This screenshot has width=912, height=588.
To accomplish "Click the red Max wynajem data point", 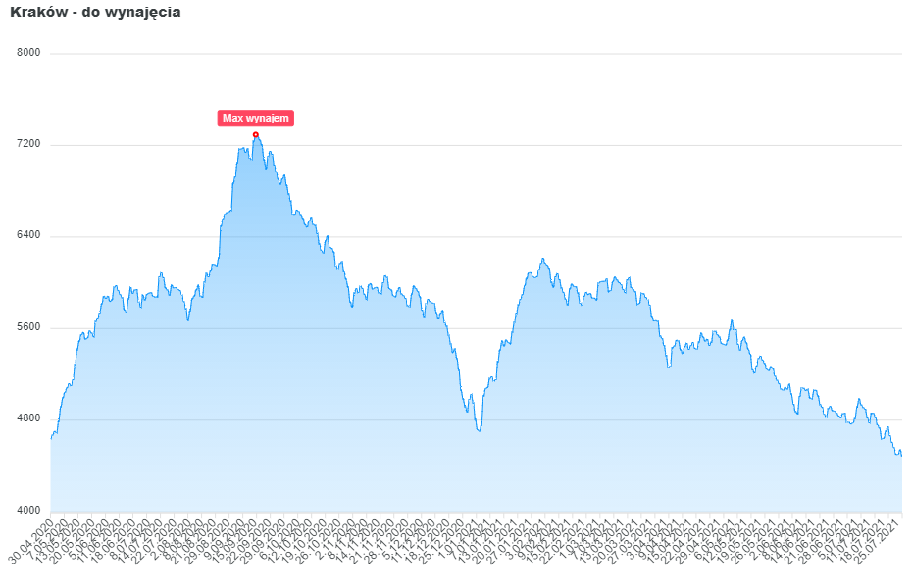I will [x=255, y=135].
